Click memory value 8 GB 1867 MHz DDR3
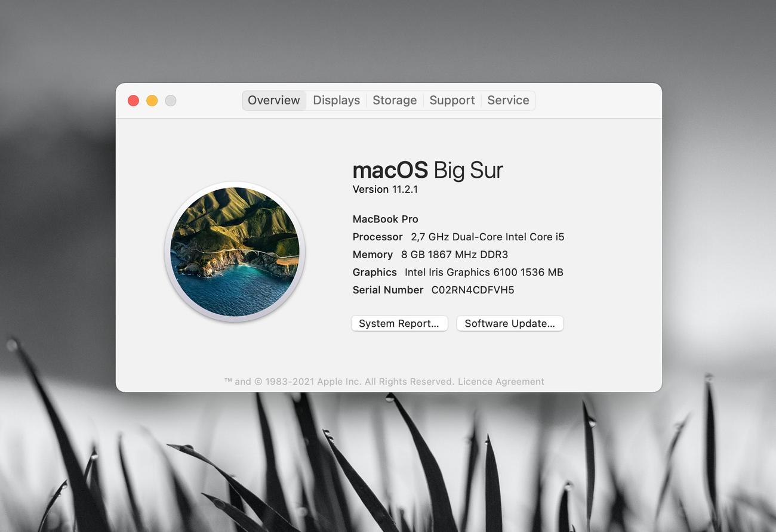This screenshot has height=532, width=776. 454,255
